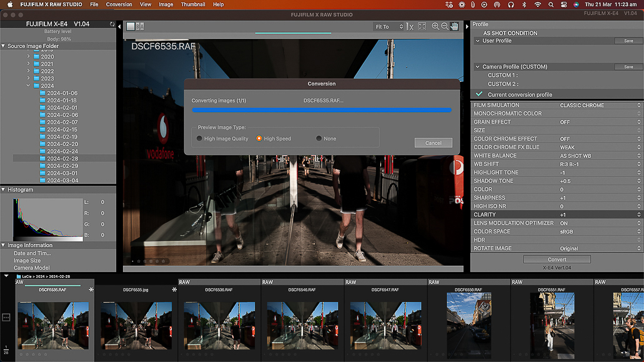The width and height of the screenshot is (644, 362).
Task: Select None preview image type
Action: [x=319, y=139]
